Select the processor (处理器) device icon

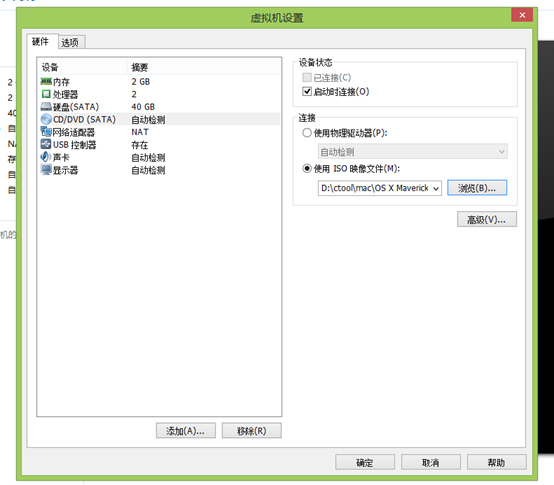tap(46, 94)
